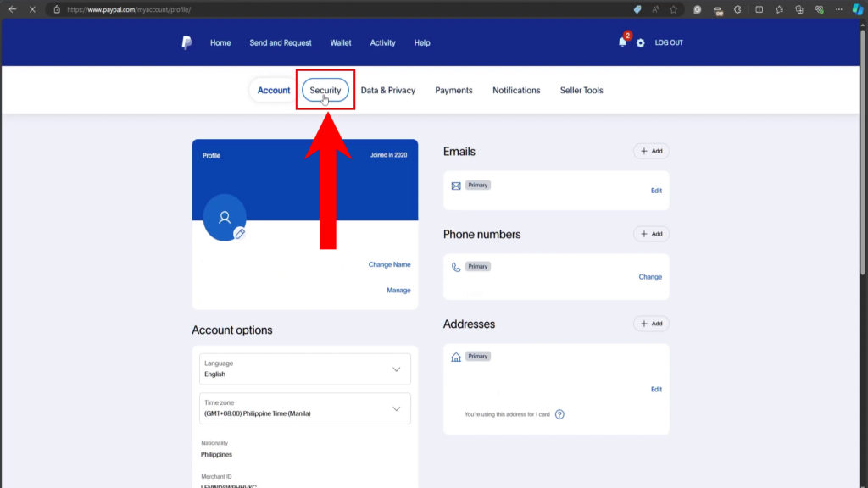Open Copilot sidebar icon
This screenshot has height=488, width=868.
pyautogui.click(x=858, y=9)
